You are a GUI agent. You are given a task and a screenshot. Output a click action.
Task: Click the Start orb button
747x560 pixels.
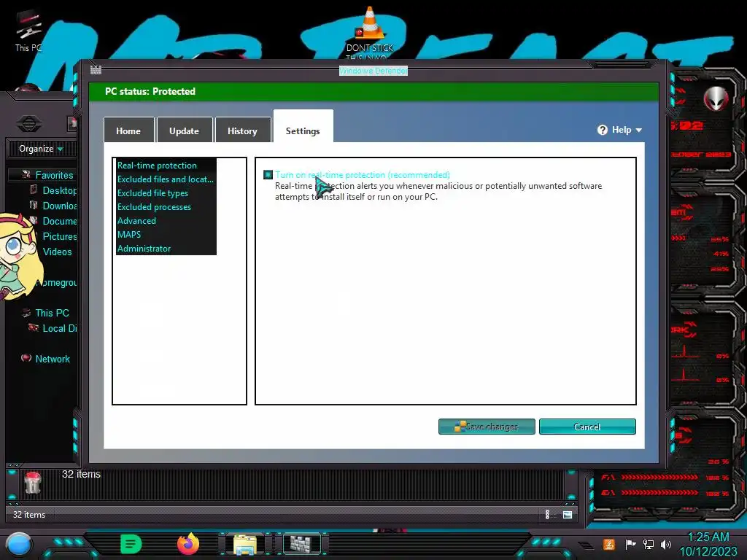tap(19, 545)
